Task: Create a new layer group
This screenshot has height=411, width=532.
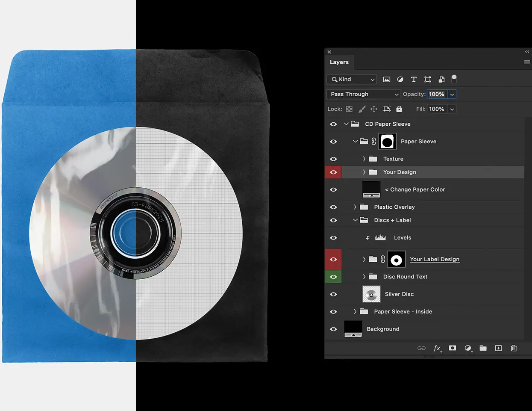Action: (x=483, y=348)
